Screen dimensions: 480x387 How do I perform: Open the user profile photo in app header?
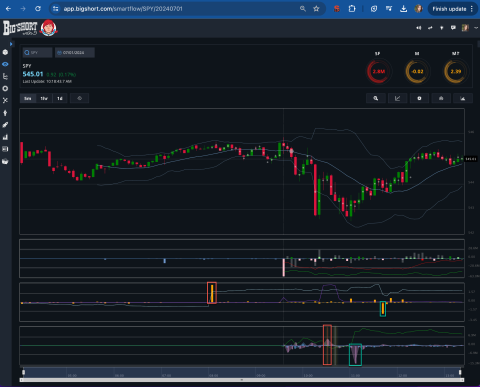[x=465, y=28]
